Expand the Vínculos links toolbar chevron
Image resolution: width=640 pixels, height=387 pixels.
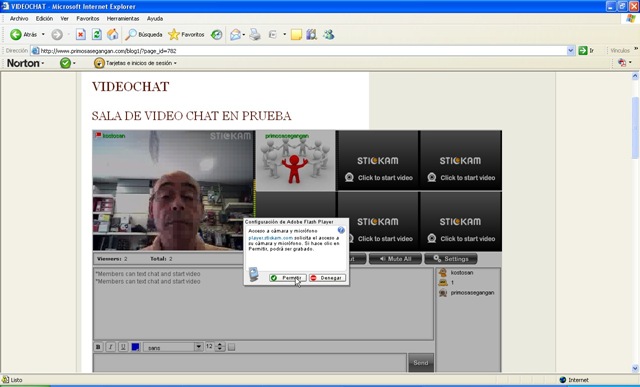click(x=636, y=49)
